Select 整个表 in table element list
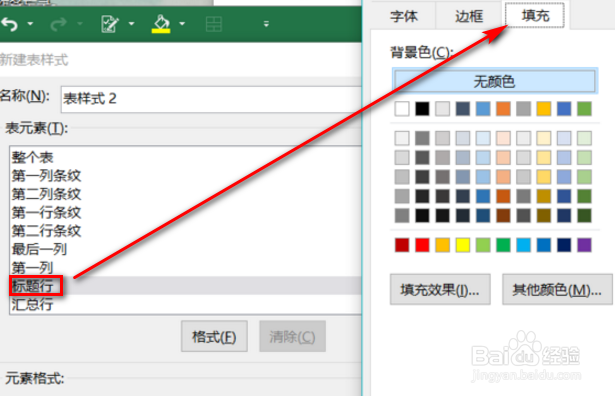 point(185,157)
